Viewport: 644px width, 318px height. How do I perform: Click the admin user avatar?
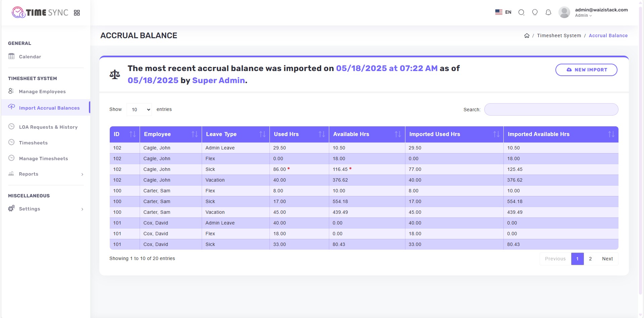pos(564,12)
